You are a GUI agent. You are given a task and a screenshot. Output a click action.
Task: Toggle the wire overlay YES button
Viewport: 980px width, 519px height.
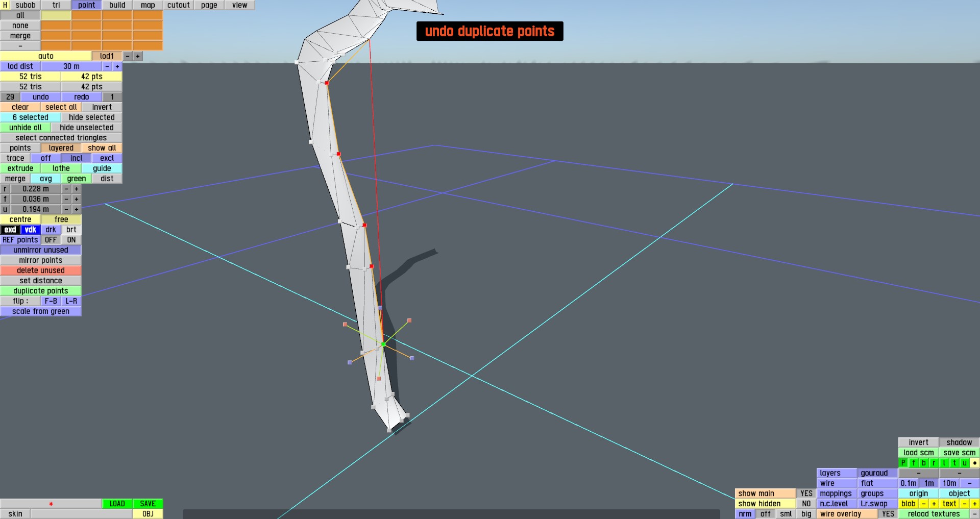(x=888, y=514)
